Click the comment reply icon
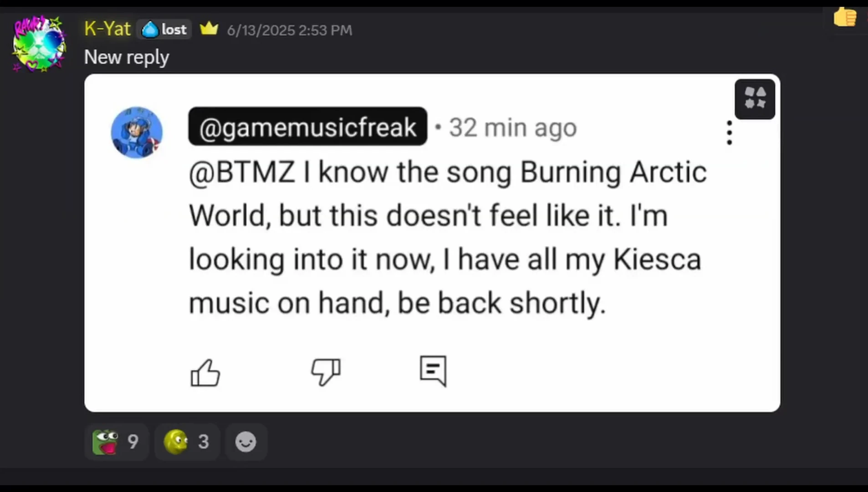The width and height of the screenshot is (868, 492). [x=433, y=371]
